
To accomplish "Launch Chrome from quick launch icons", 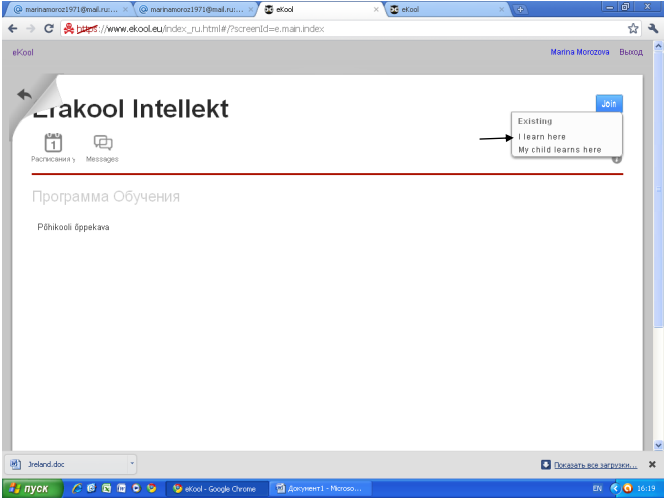I will (x=151, y=488).
